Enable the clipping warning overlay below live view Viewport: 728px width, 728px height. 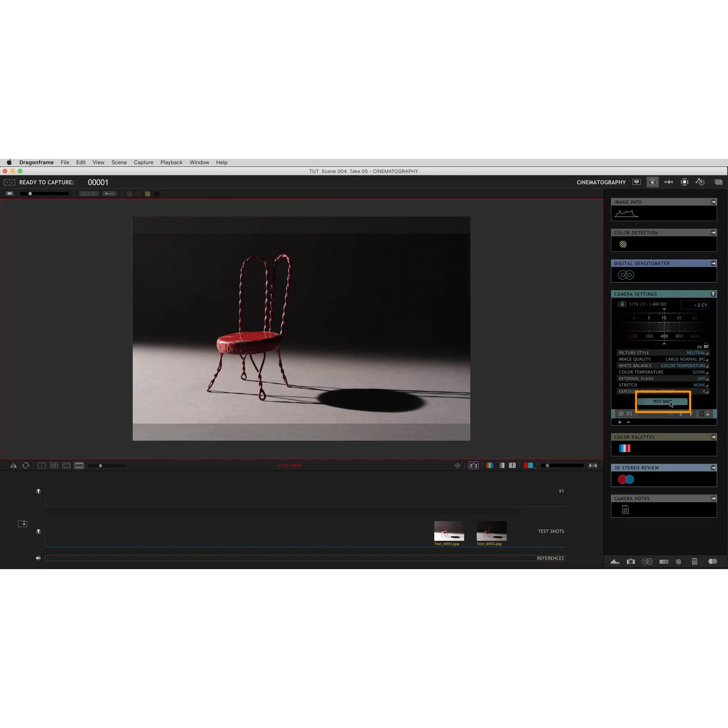(512, 465)
